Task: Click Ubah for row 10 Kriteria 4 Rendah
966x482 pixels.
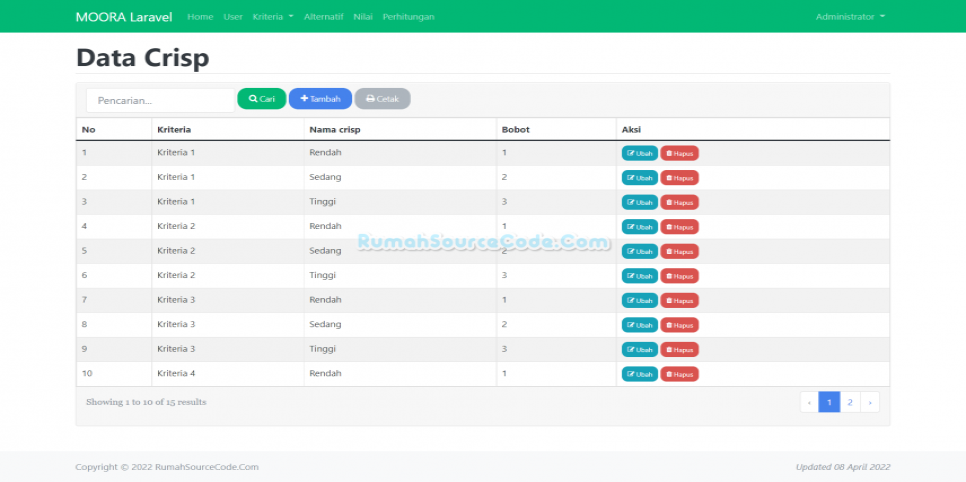Action: [639, 374]
